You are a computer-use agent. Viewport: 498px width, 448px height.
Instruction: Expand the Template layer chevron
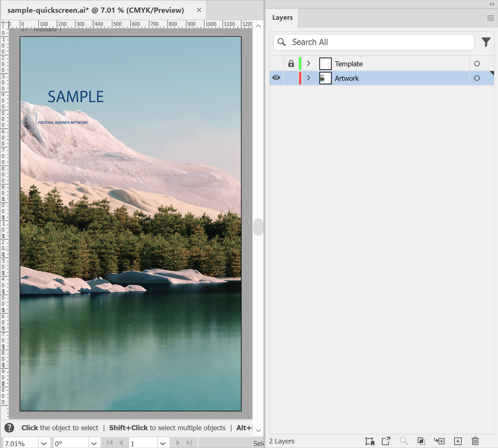(309, 63)
